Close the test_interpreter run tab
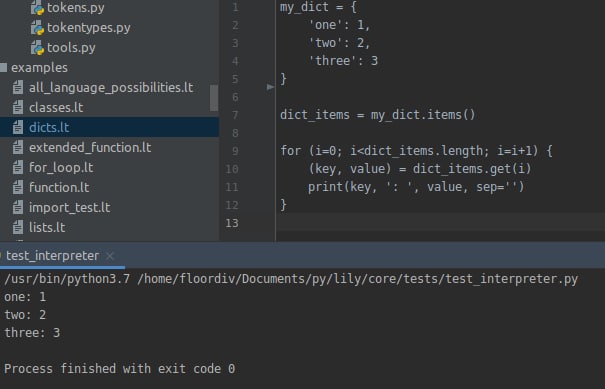 point(110,256)
